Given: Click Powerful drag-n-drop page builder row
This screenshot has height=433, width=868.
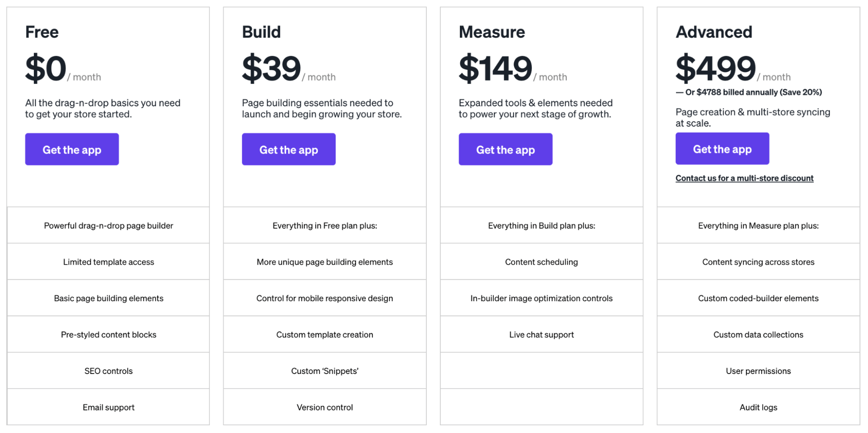Looking at the screenshot, I should (x=109, y=225).
